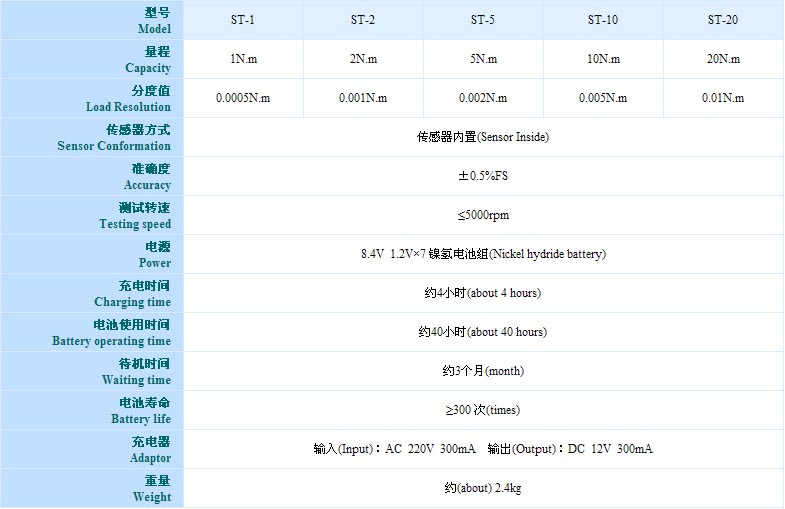The height and width of the screenshot is (509, 785).
Task: Click the ST-20 model header cell
Action: pyautogui.click(x=723, y=20)
